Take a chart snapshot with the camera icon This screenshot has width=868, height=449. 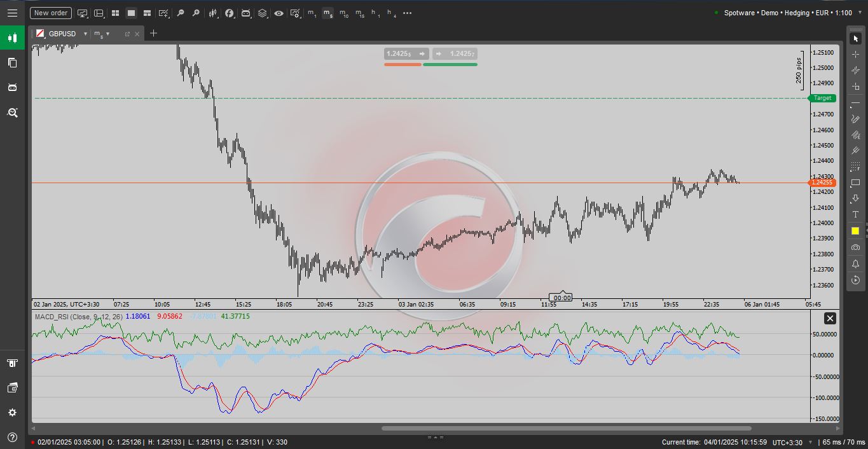coord(854,247)
